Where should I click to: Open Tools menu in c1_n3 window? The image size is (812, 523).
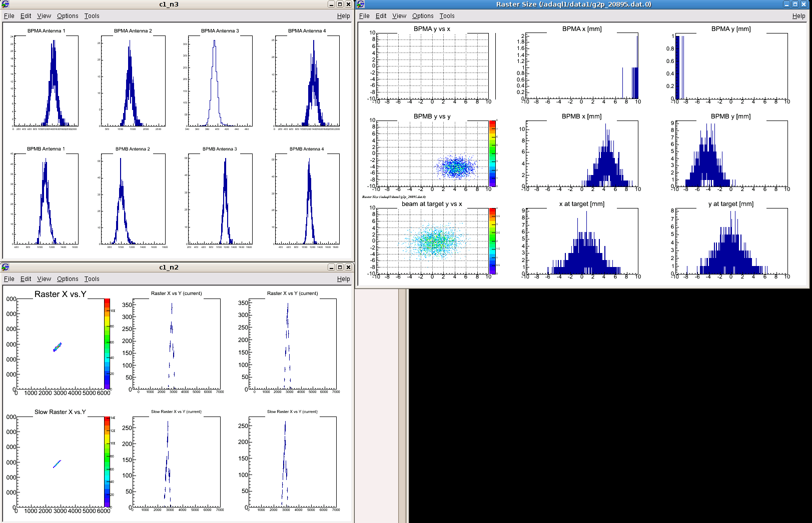[x=92, y=16]
